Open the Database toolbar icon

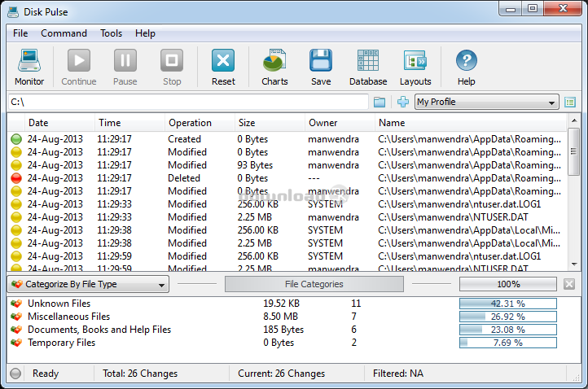[x=368, y=60]
